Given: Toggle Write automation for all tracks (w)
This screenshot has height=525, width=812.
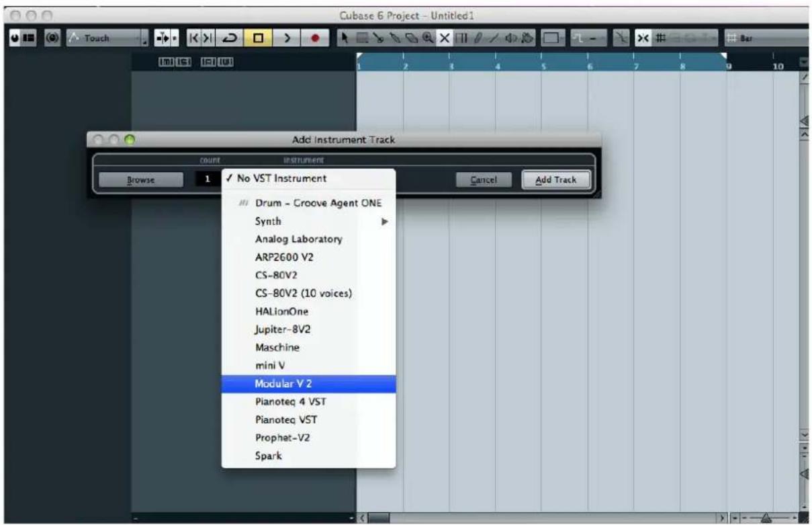Looking at the screenshot, I should tap(225, 62).
